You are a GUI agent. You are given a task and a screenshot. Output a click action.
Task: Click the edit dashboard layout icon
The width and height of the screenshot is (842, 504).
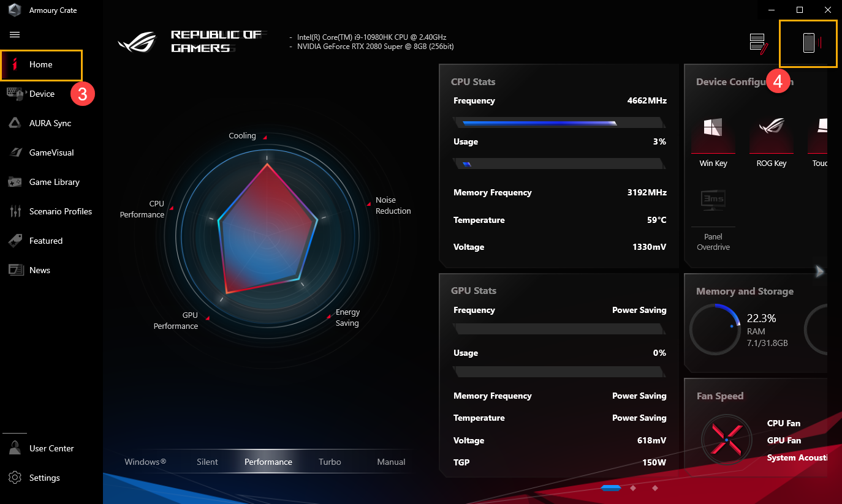pos(759,43)
